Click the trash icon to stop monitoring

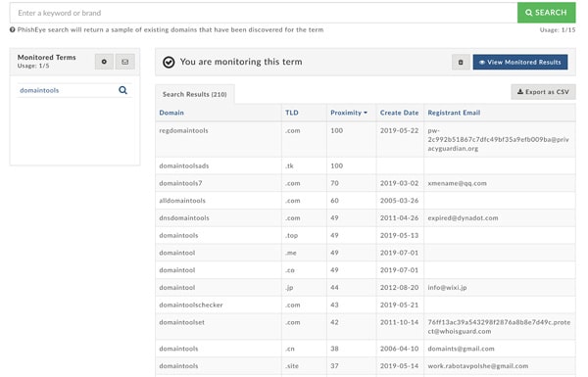461,63
